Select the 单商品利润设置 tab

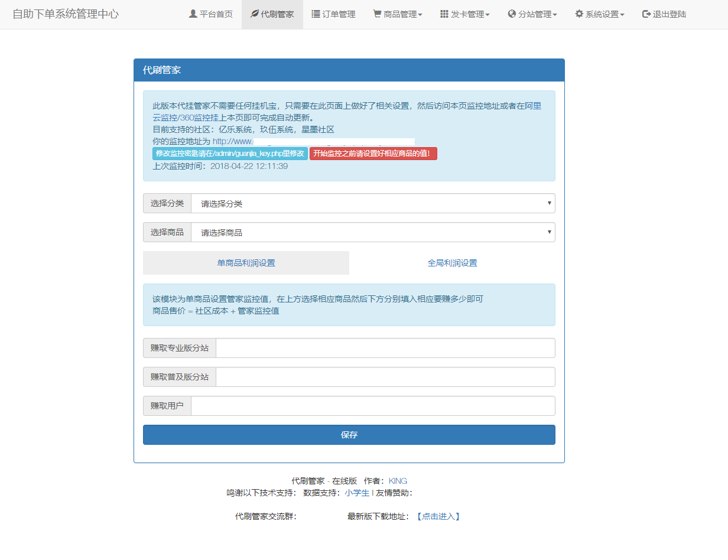[246, 262]
